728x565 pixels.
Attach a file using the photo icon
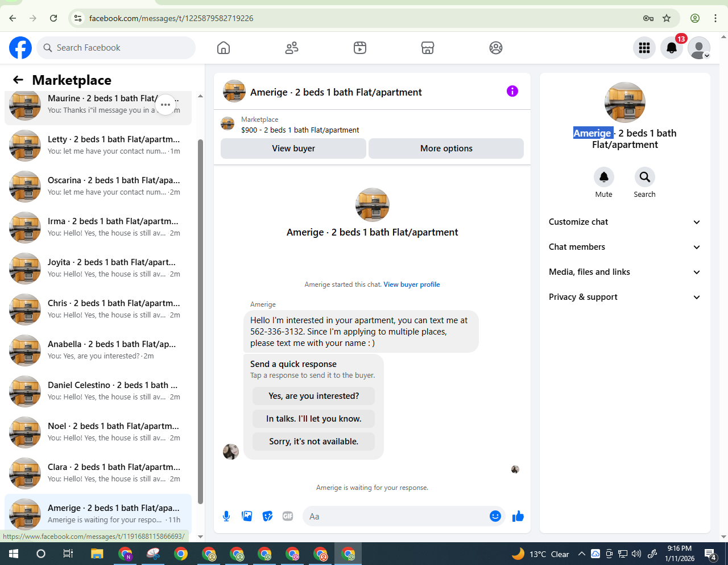[247, 516]
